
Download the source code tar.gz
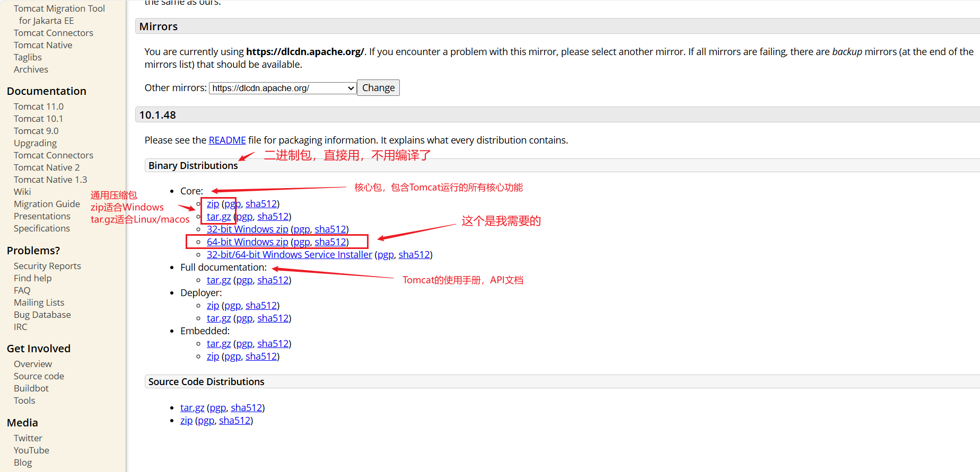[x=192, y=408]
